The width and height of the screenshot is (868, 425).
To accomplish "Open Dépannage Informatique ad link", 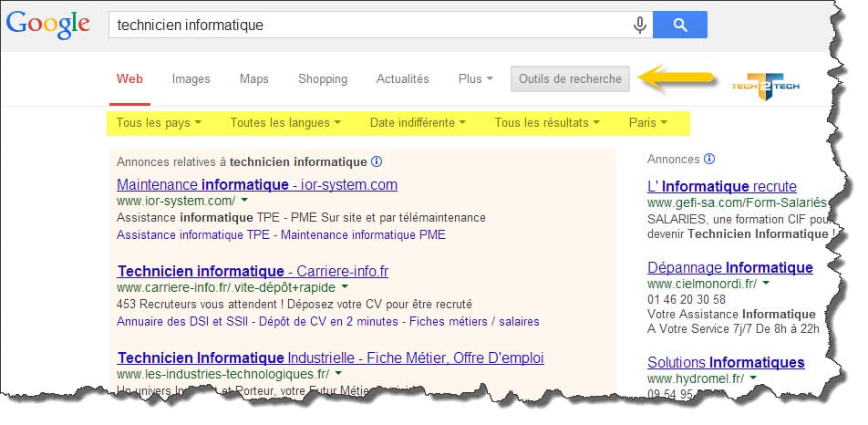I will click(x=730, y=268).
